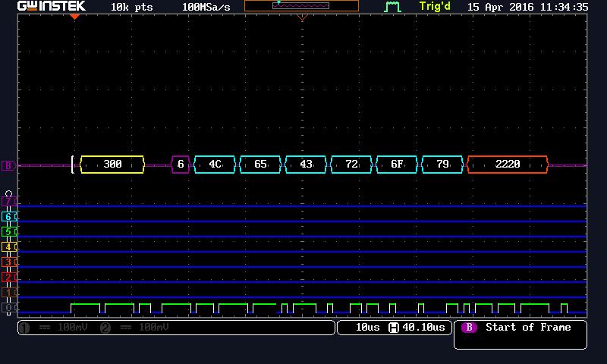
Task: Select the orange 2220 CRC field
Action: tap(508, 165)
